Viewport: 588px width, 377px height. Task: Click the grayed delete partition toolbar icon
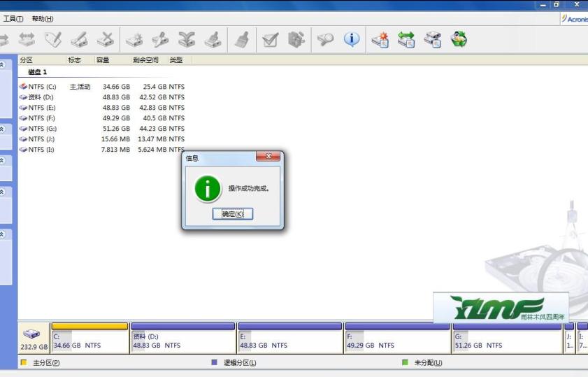106,39
